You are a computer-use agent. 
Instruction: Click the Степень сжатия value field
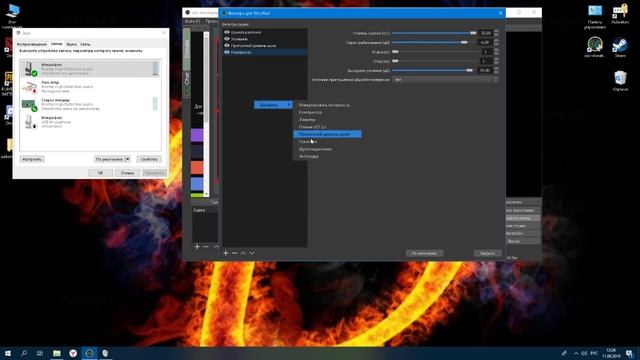486,33
